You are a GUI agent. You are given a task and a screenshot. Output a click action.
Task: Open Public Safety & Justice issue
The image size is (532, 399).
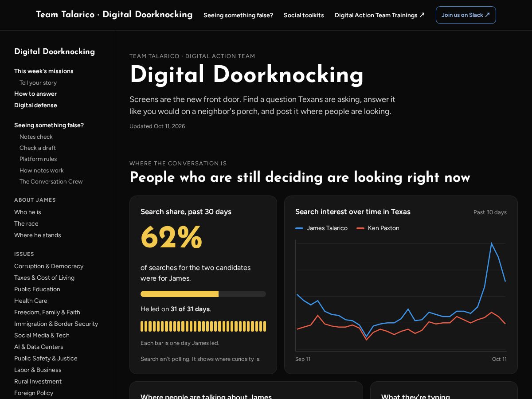[x=46, y=358]
